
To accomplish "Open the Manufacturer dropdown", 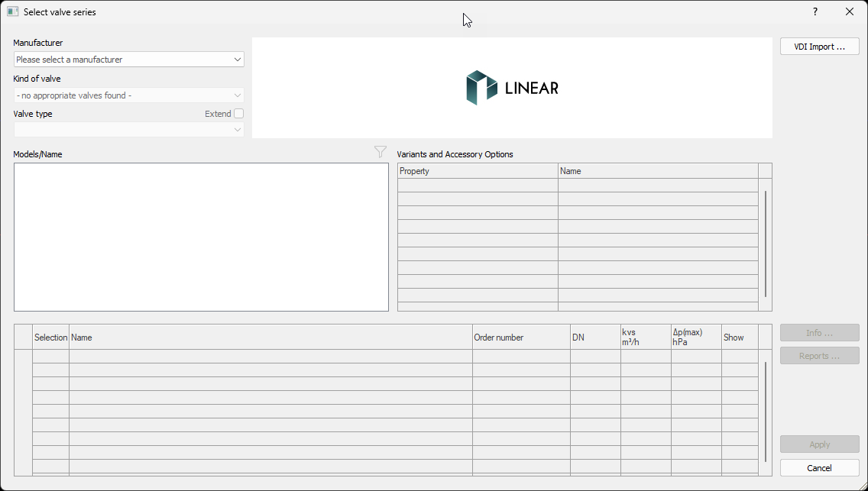I will [128, 59].
